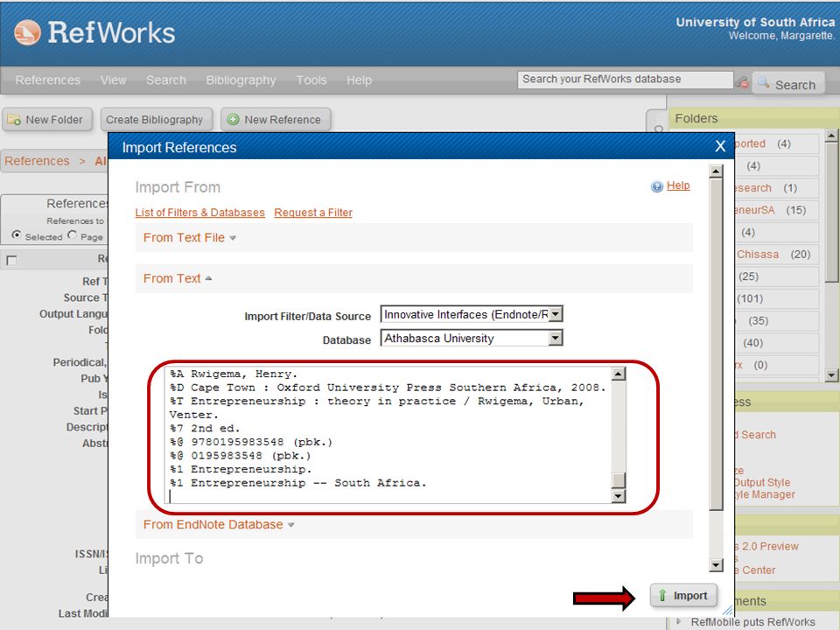Open the 2.0 Preview link
840x630 pixels.
coord(767,546)
